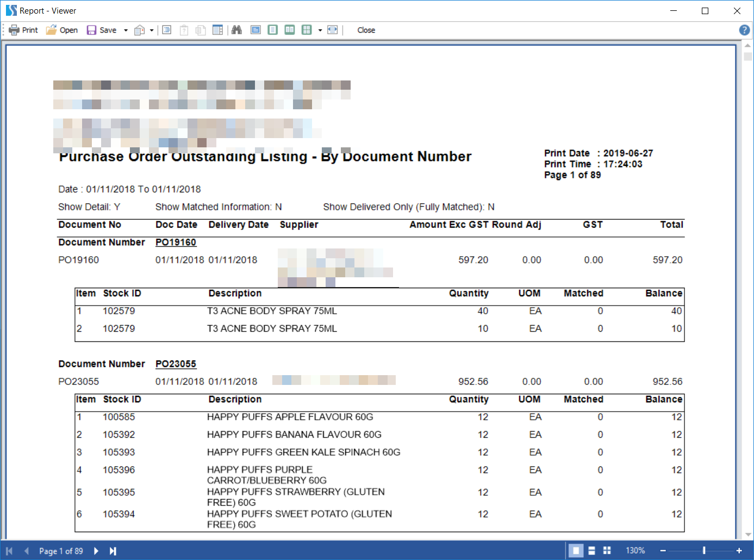Open Find with the binoculars icon
Viewport: 754px width, 560px height.
tap(236, 30)
